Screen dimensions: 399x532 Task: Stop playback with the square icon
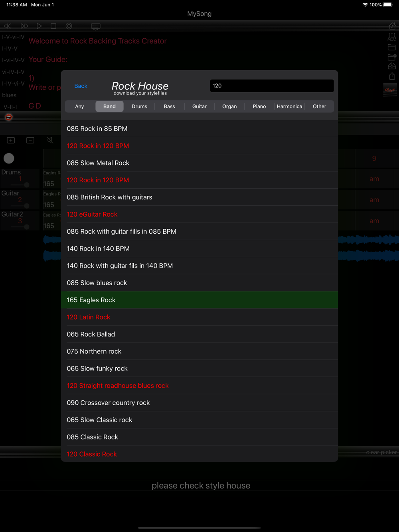tap(53, 26)
